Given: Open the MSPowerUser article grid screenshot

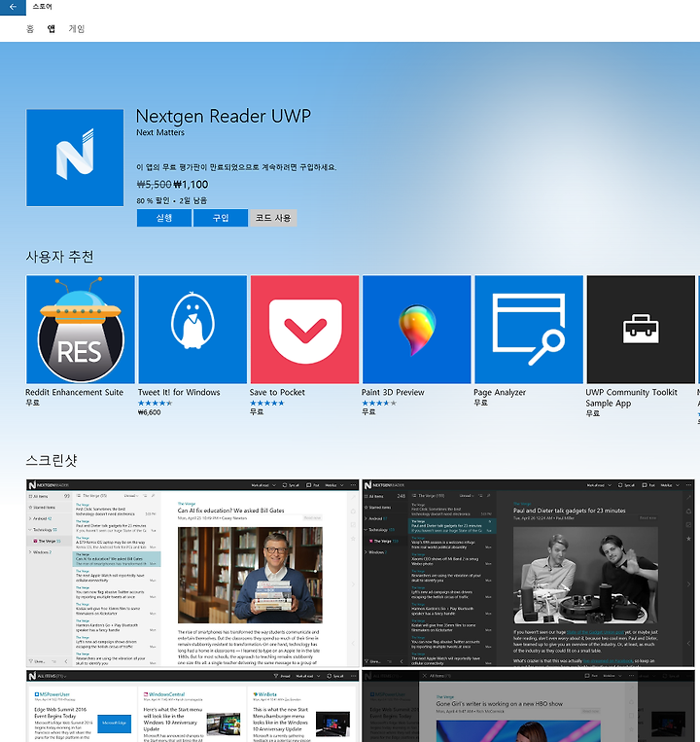Looking at the screenshot, I should click(x=192, y=706).
